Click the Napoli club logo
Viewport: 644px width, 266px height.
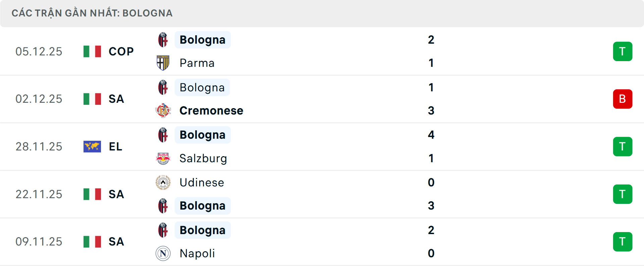(163, 254)
